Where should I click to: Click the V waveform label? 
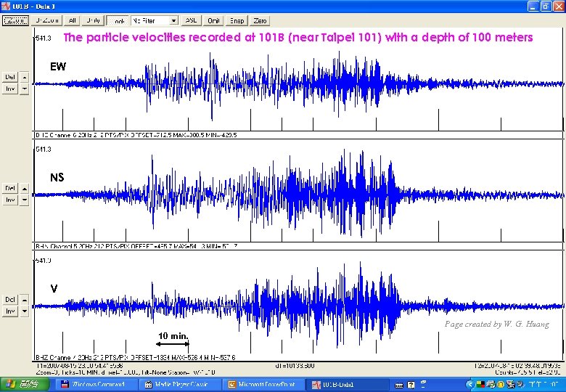click(54, 288)
